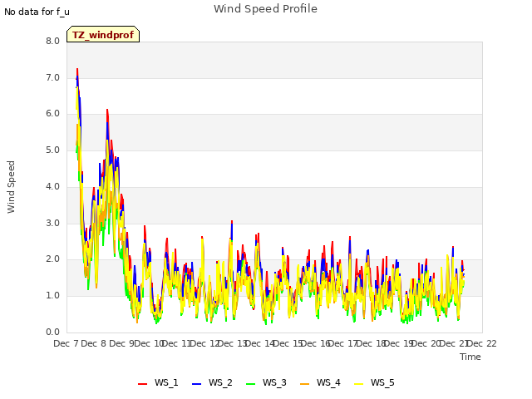Click the 1.0 y-axis tick label
This screenshot has width=532, height=399.
(x=52, y=296)
